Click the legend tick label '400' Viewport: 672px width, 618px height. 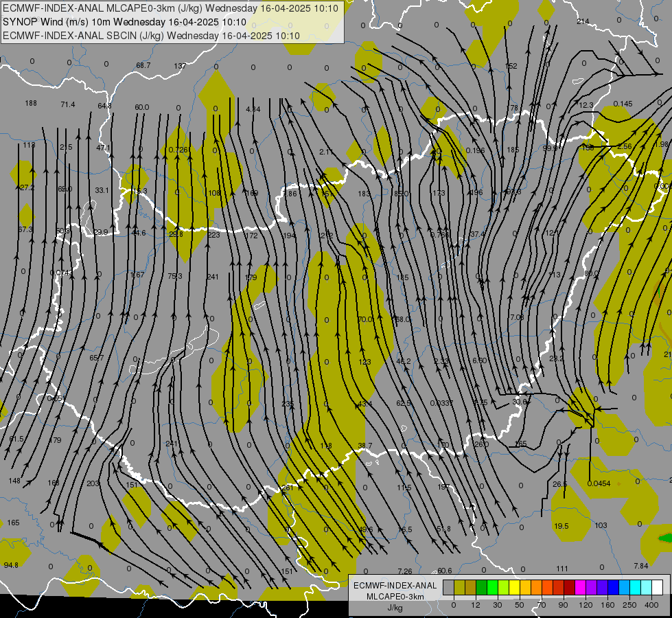coord(651,605)
